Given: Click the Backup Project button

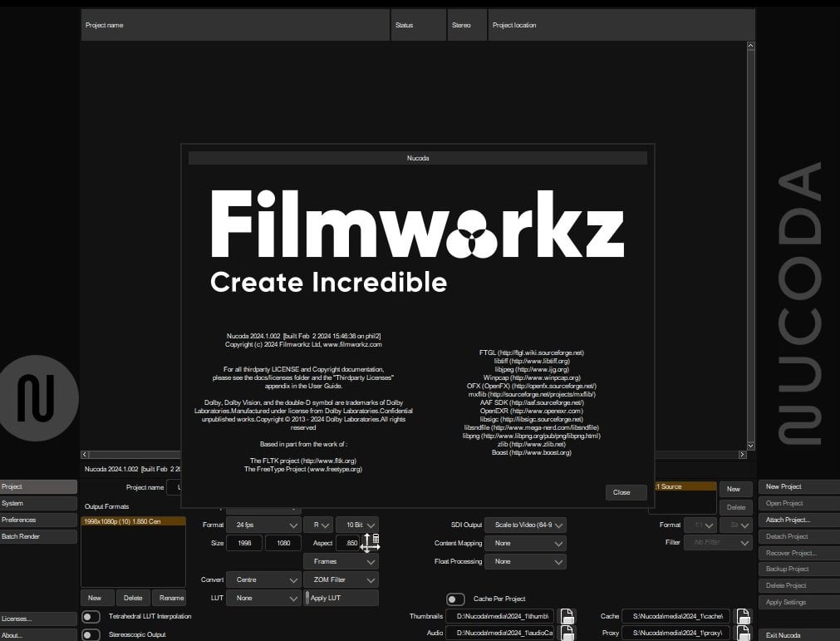Looking at the screenshot, I should 799,570.
